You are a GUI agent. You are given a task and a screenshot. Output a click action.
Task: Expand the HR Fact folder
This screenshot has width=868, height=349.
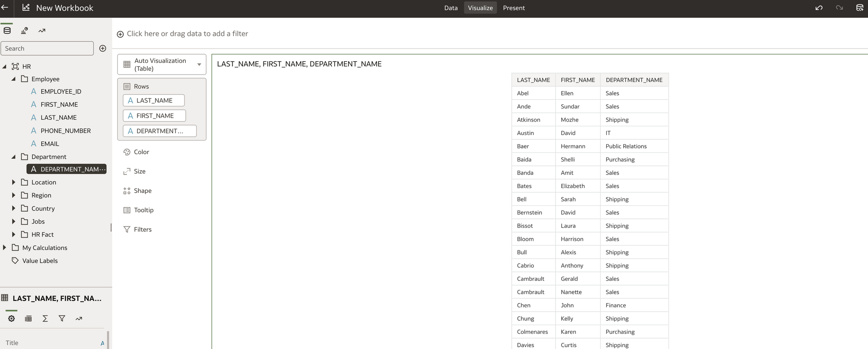[13, 234]
